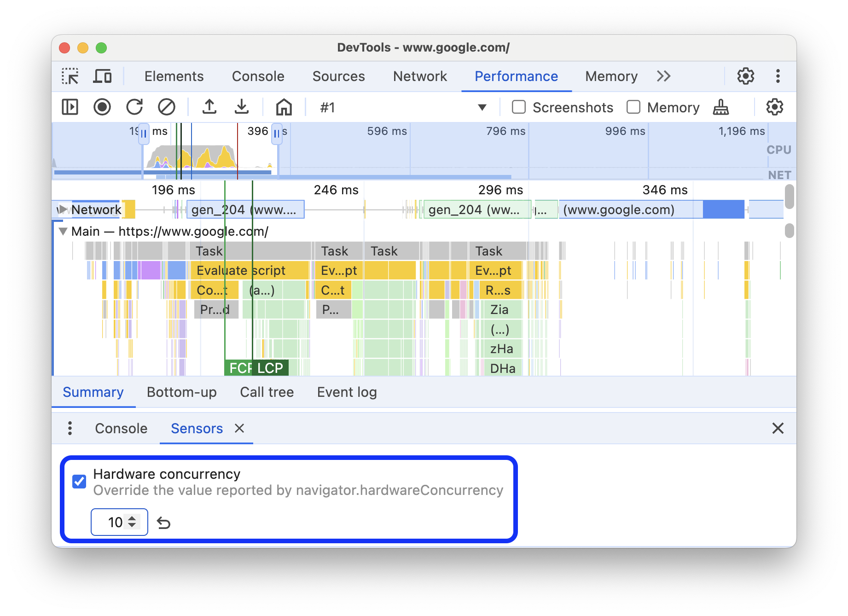Expand the Network track
848x616 pixels.
(x=63, y=209)
